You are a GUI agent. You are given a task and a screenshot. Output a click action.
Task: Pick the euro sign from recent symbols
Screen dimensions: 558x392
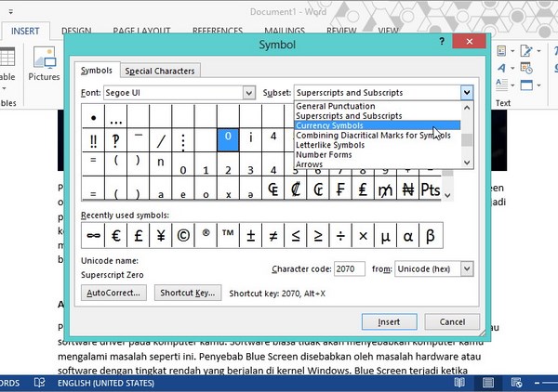115,235
